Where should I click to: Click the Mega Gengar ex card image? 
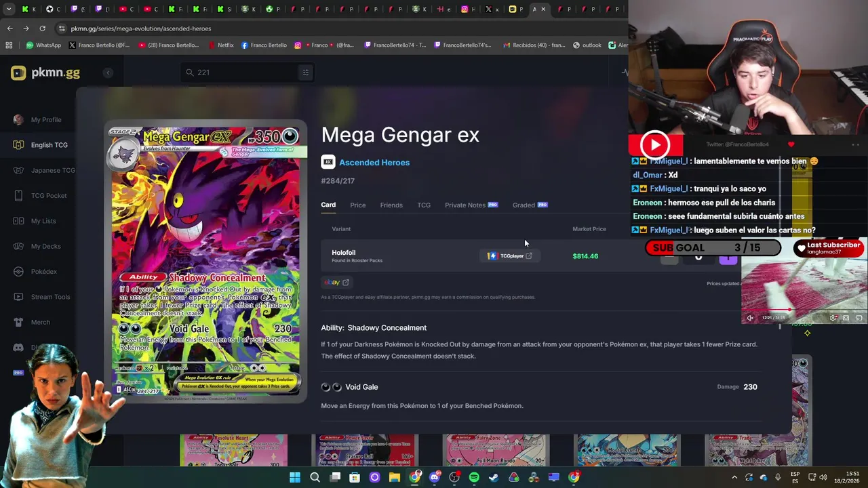pyautogui.click(x=205, y=261)
